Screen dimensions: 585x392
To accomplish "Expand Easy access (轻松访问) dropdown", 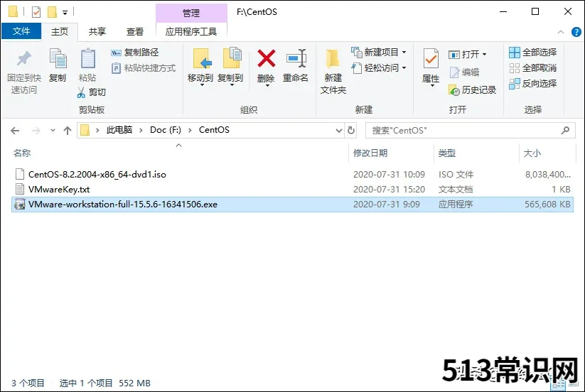I will [404, 67].
